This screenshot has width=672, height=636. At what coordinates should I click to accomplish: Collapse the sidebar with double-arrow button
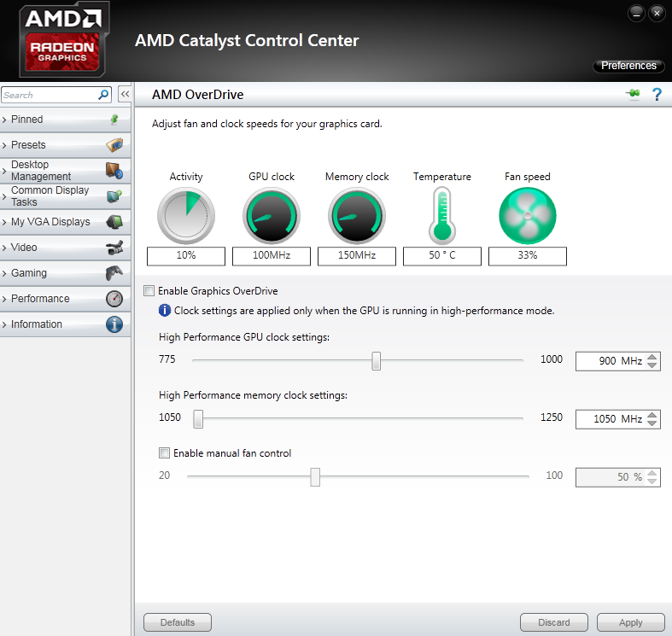point(125,94)
